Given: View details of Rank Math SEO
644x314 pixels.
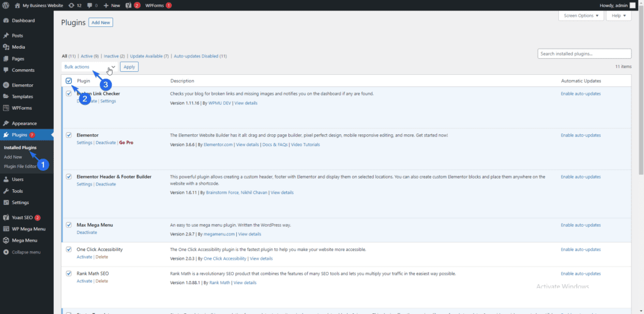Looking at the screenshot, I should tap(246, 283).
